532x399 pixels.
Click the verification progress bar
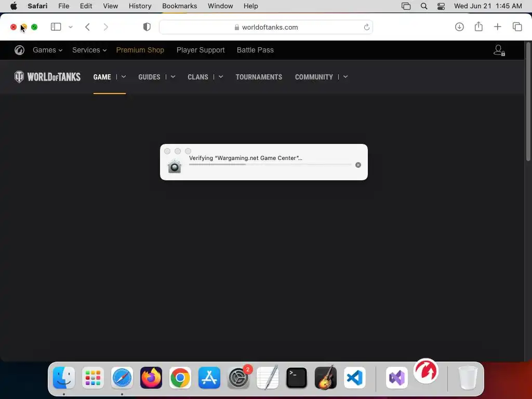pyautogui.click(x=270, y=165)
